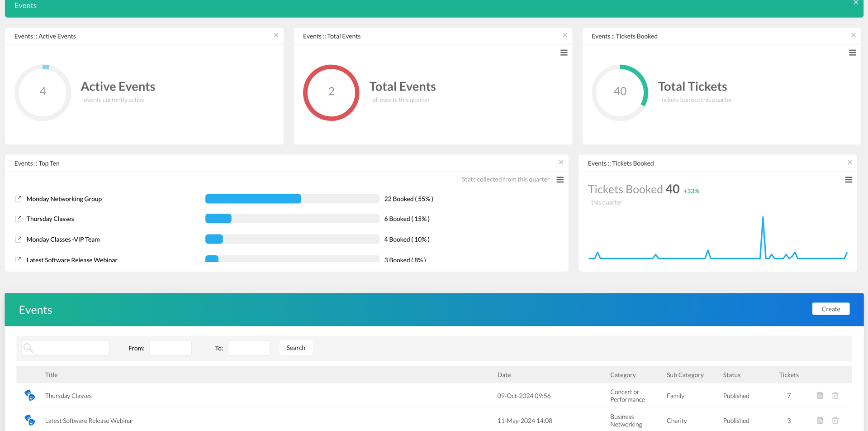The width and height of the screenshot is (868, 431).
Task: Open menu in Tickets Booked chart widget
Action: coord(849,180)
